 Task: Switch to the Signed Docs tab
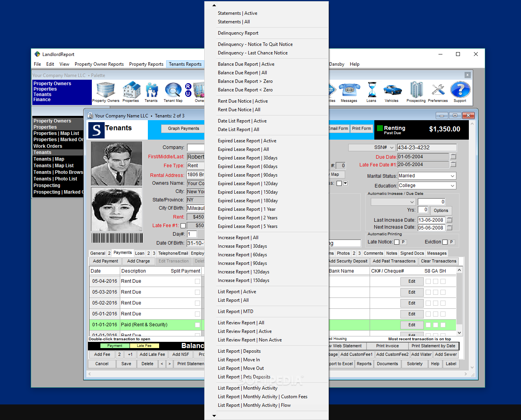[412, 253]
